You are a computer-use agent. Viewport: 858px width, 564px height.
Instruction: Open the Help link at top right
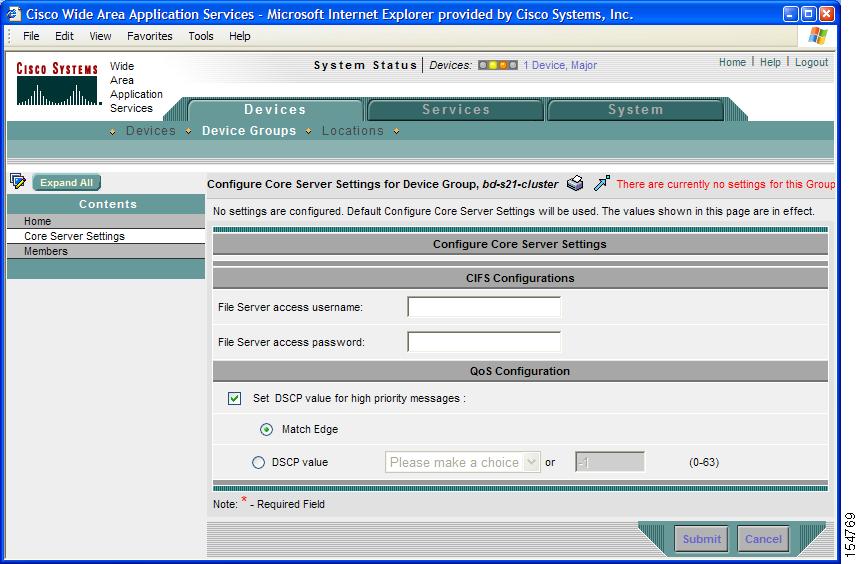pos(770,62)
